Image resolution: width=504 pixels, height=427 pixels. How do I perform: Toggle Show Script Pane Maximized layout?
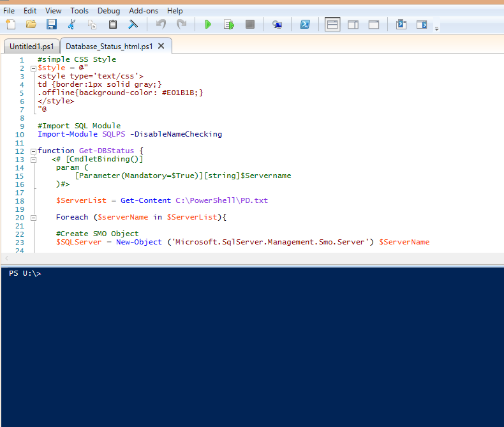(x=374, y=24)
